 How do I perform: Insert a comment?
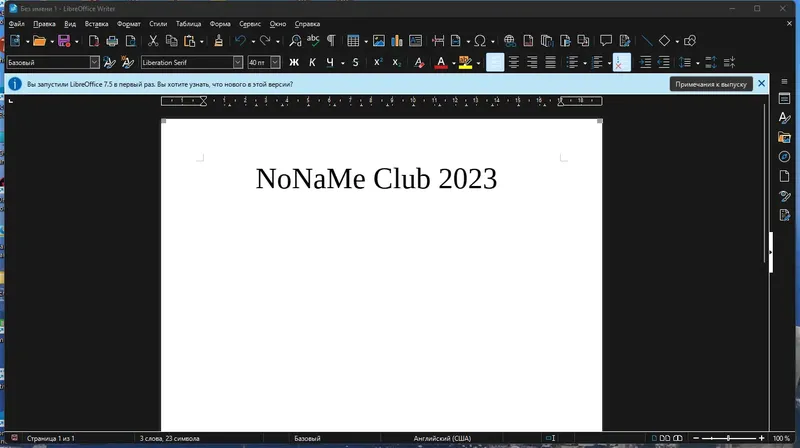(x=606, y=41)
